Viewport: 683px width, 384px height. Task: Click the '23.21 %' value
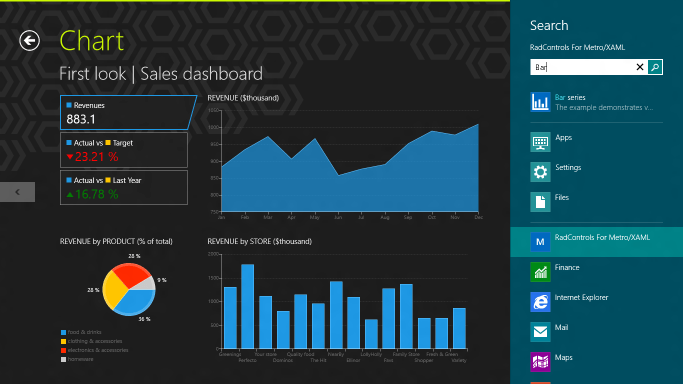click(x=96, y=157)
